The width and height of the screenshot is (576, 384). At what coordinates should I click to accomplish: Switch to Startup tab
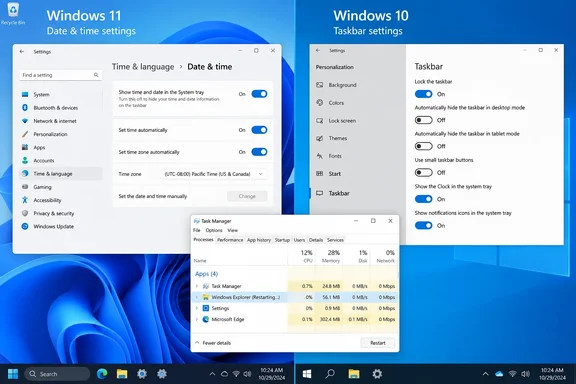[x=282, y=240]
